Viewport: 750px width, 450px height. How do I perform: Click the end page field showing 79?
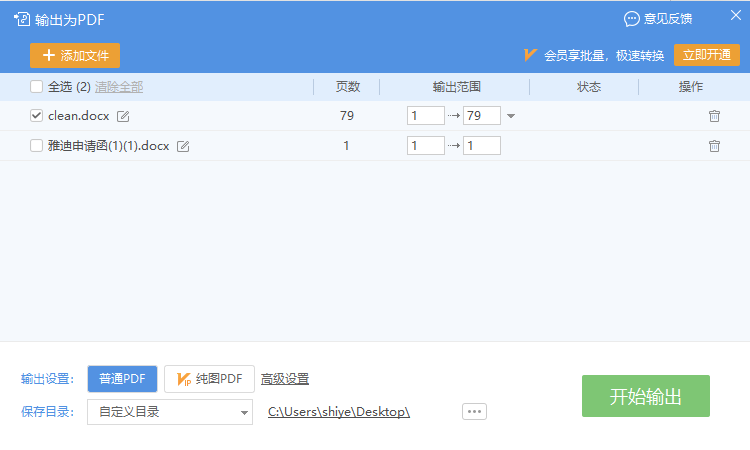(x=481, y=116)
